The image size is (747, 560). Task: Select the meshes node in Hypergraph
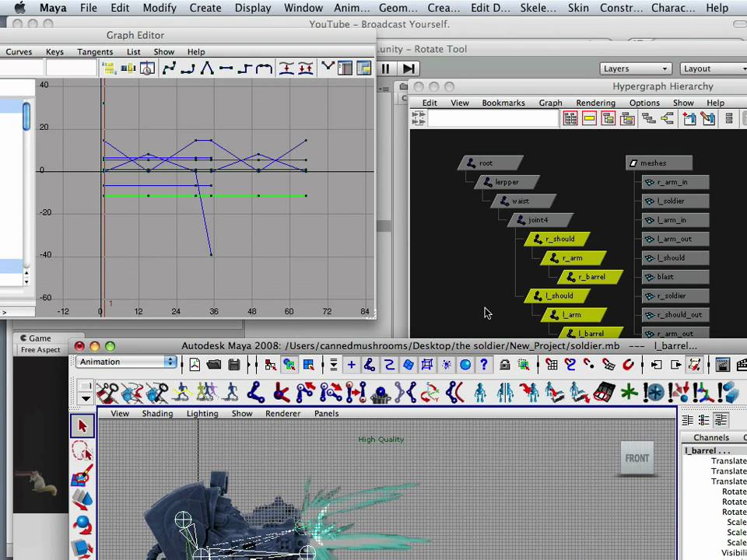click(659, 163)
